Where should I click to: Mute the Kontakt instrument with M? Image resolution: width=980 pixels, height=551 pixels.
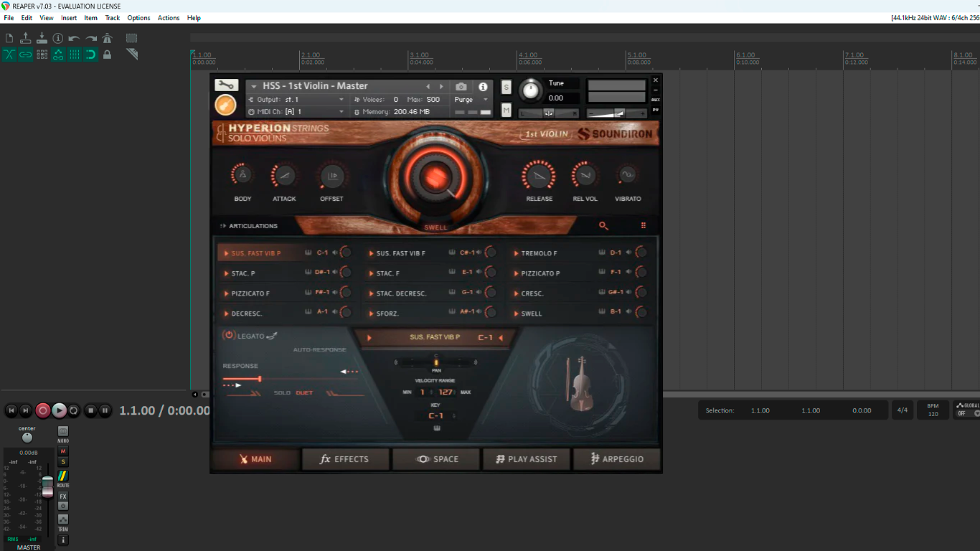(507, 110)
